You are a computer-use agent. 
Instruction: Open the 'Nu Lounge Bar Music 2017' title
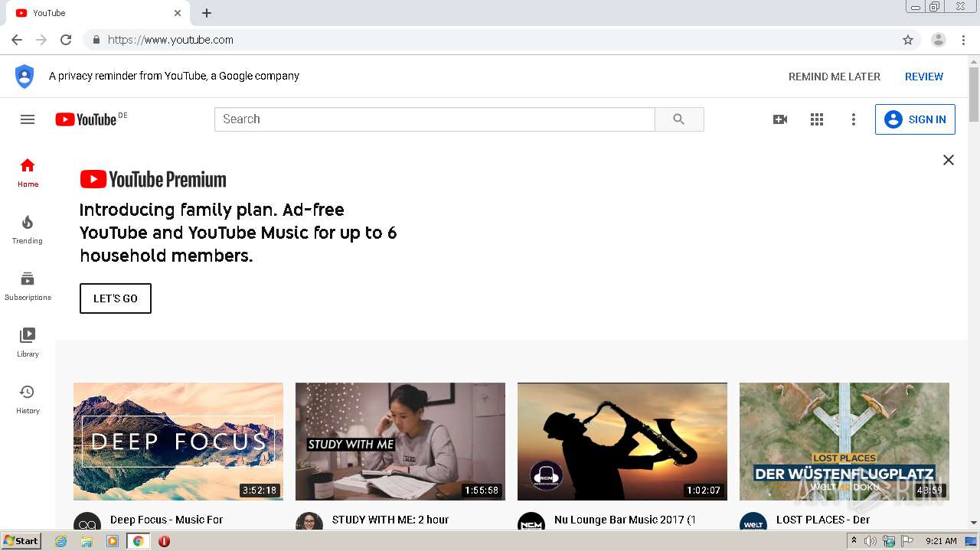pyautogui.click(x=625, y=520)
